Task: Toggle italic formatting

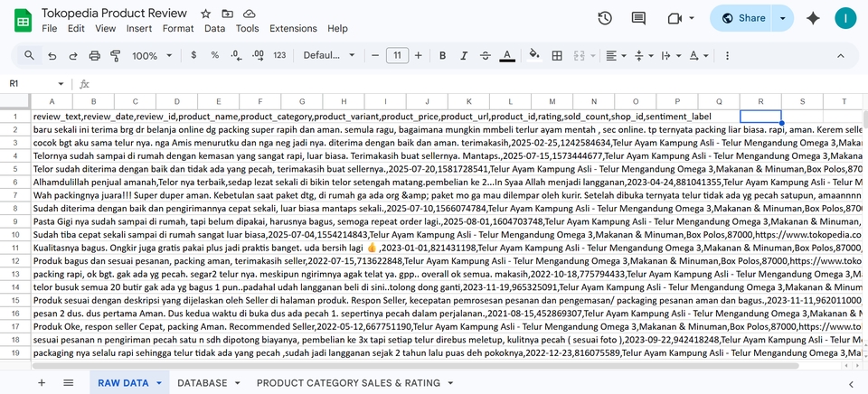Action: [464, 55]
